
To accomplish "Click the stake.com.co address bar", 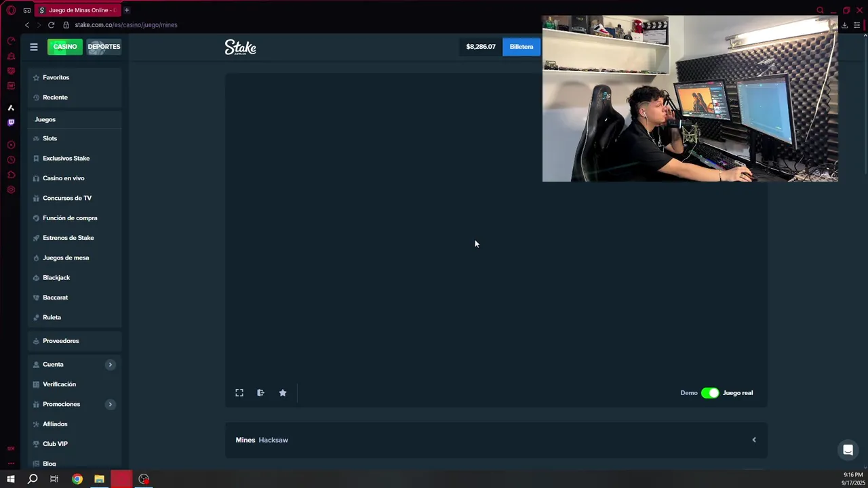I will tap(126, 25).
